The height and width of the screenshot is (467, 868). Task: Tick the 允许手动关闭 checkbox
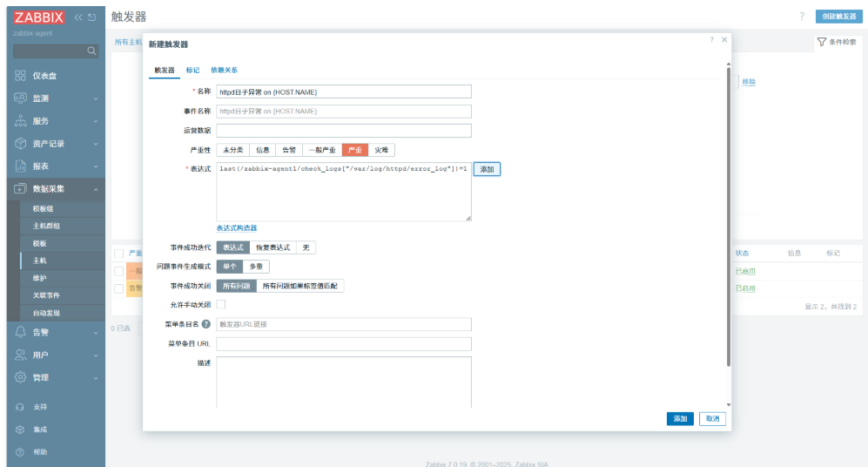221,304
